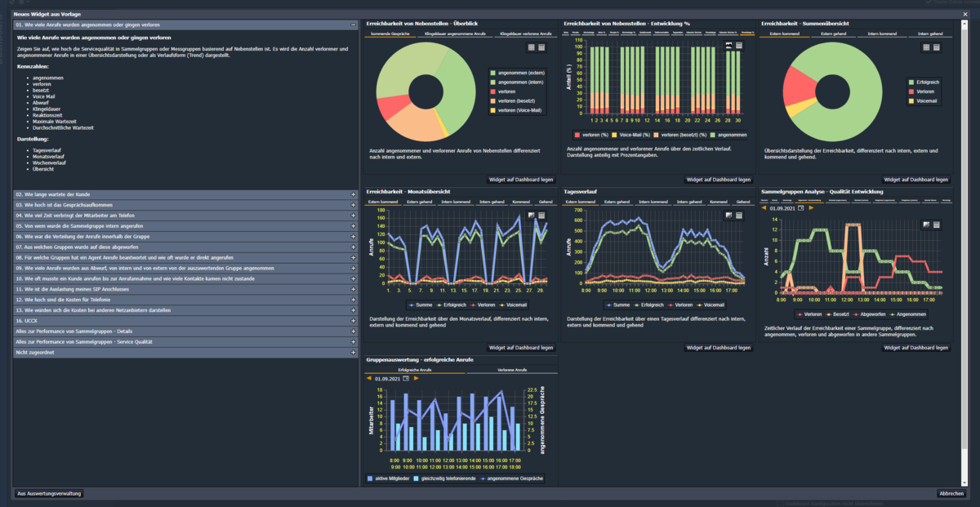Click 'Aus Auswertungsverwaltung' button
Image resolution: width=980 pixels, height=507 pixels.
48,493
